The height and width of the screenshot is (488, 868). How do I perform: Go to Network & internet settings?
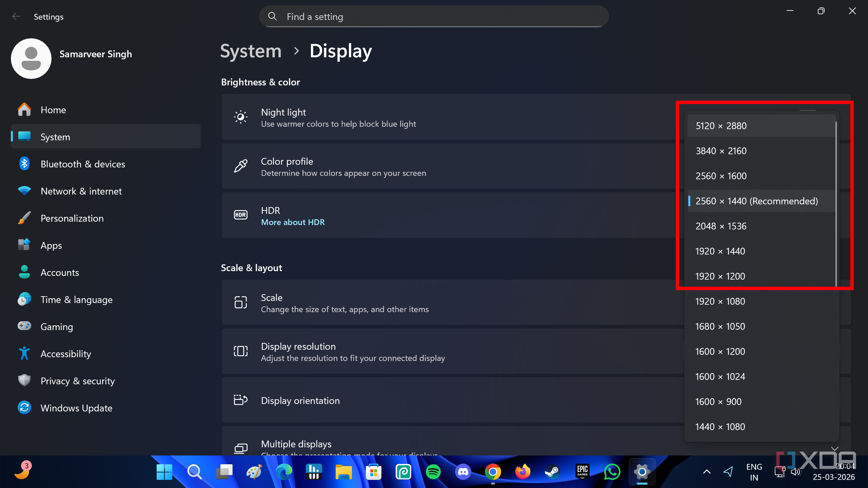click(x=106, y=191)
